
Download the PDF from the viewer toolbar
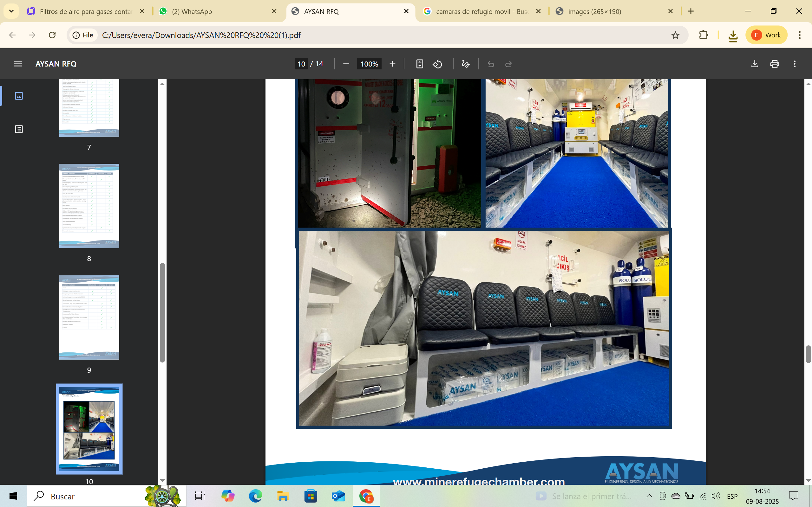point(755,64)
